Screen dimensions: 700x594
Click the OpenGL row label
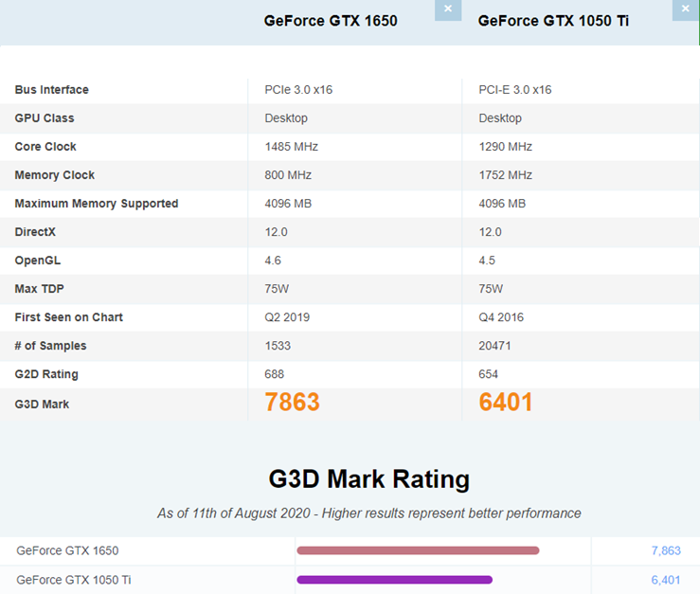(38, 261)
